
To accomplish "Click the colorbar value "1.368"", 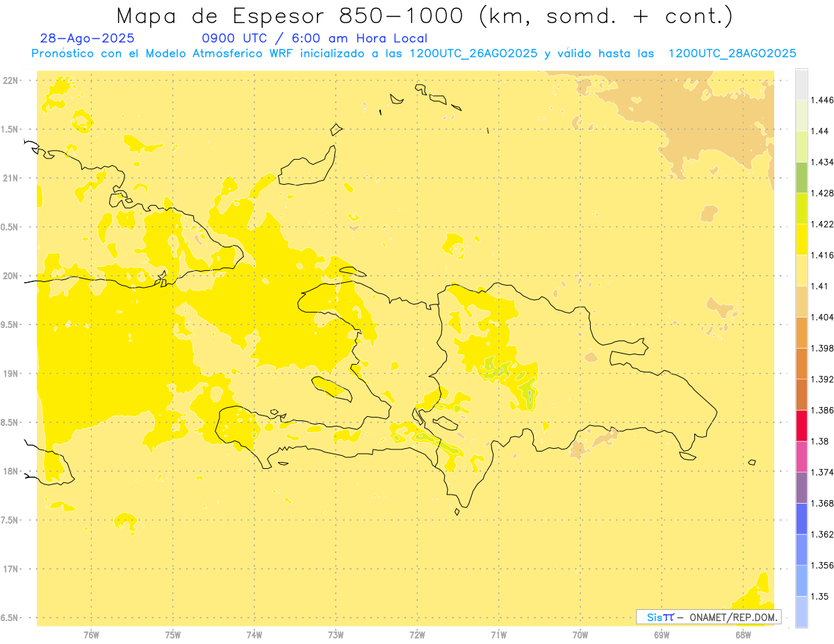I will 821,503.
